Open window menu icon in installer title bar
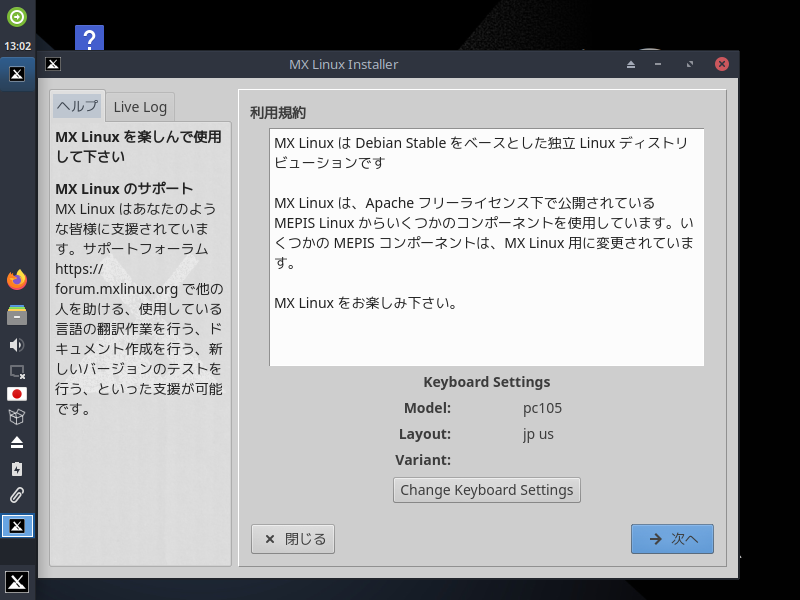The image size is (800, 600). [x=53, y=64]
